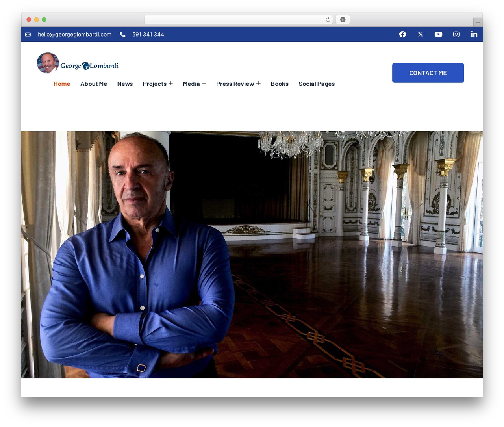Open the Projects menu item
The width and height of the screenshot is (504, 427).
154,84
